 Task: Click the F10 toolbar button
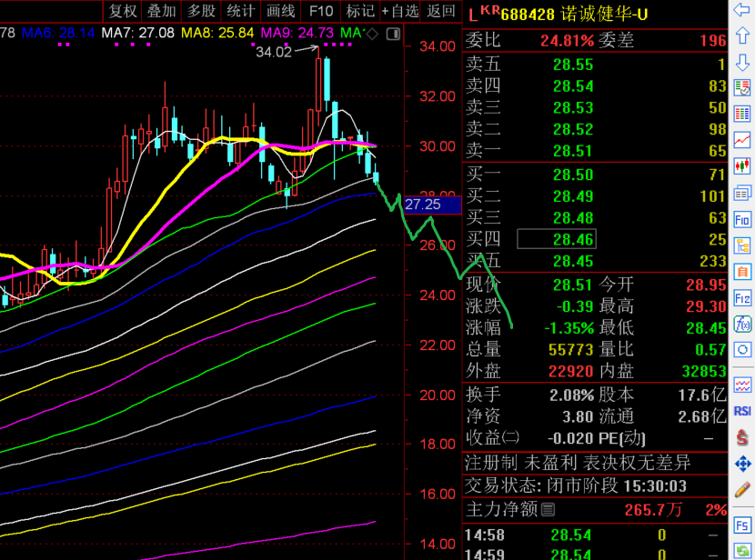point(321,11)
